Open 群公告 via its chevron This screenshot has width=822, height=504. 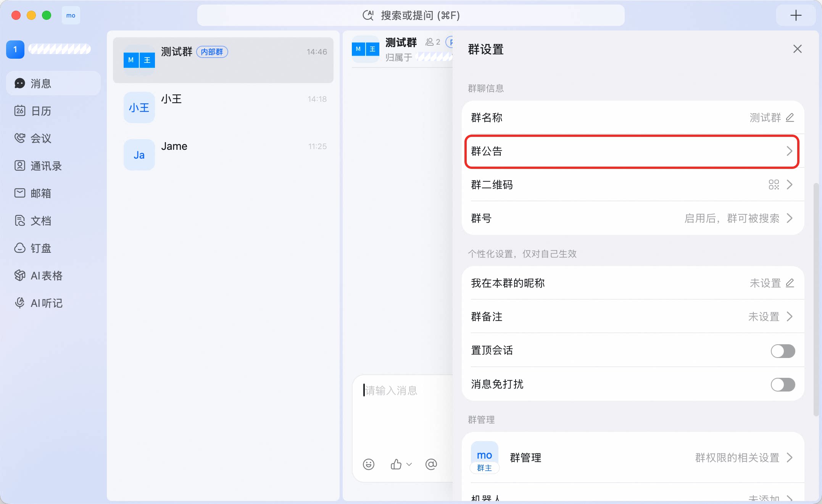790,151
